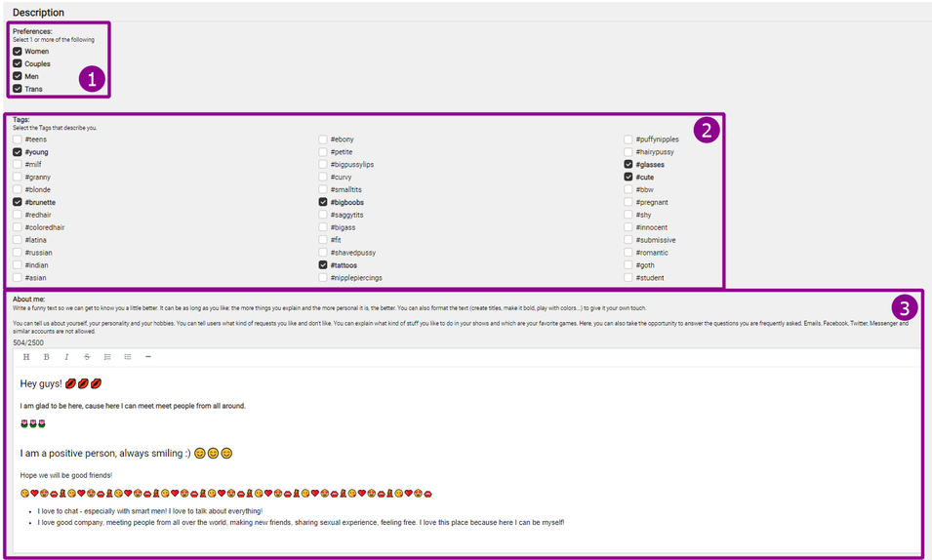Viewport: 932px width, 560px height.
Task: Insert an ordered numbered list
Action: click(x=107, y=357)
